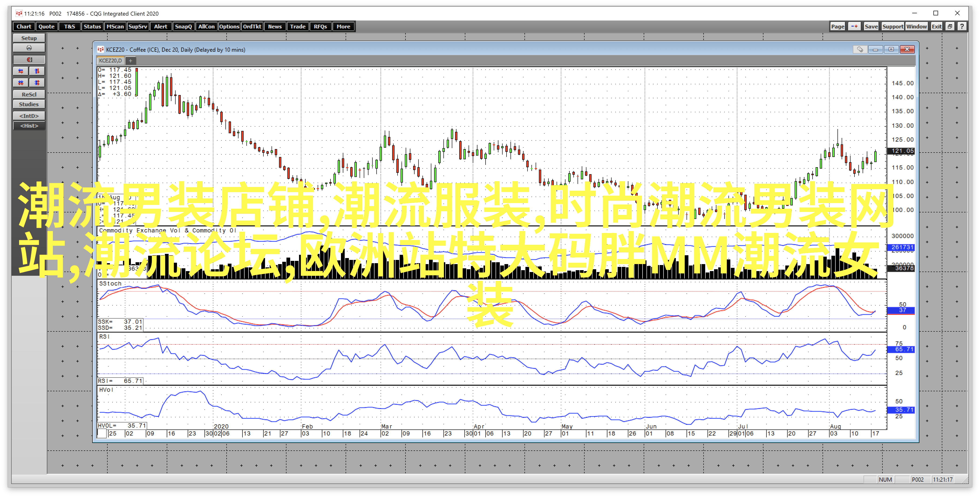Click the 121.05 last price label

click(901, 151)
